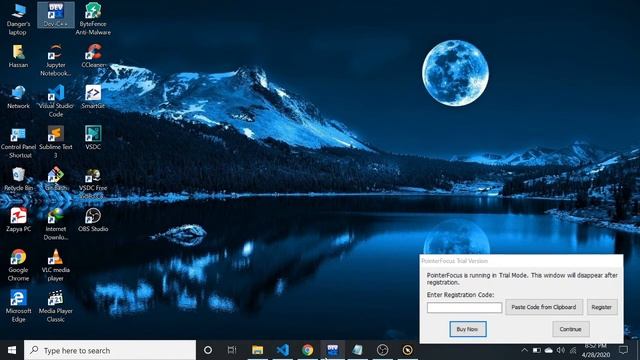This screenshot has width=640, height=360.
Task: Open Chrome from the taskbar
Action: 308,350
